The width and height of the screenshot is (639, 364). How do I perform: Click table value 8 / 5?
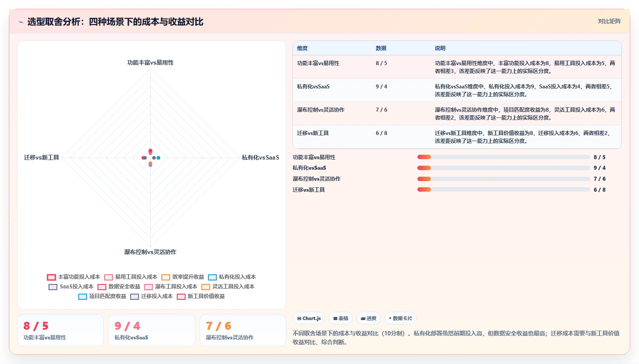[x=381, y=63]
